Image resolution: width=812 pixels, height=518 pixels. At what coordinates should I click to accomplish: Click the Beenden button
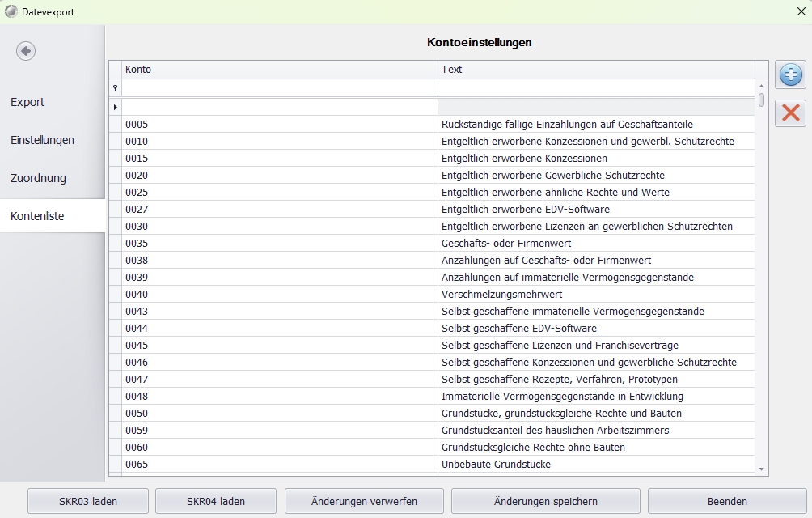[726, 501]
